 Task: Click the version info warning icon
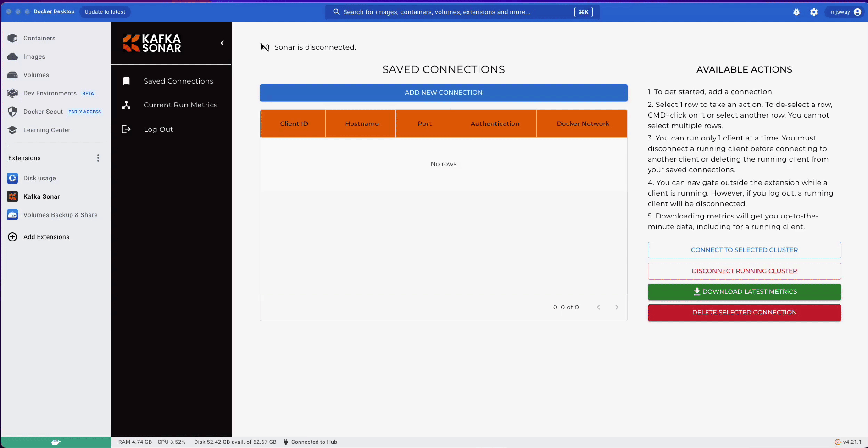pos(837,442)
